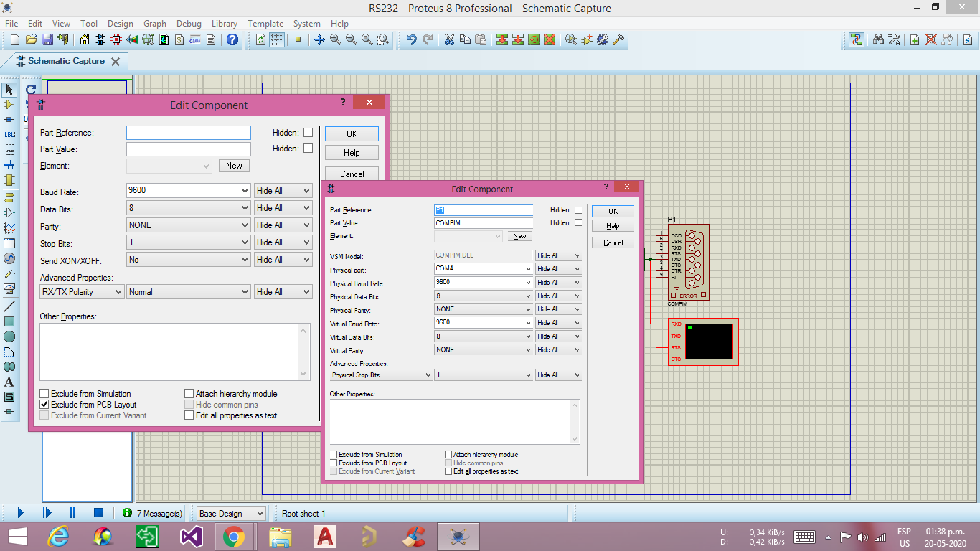
Task: Select the Junction Dot Mode tool
Action: point(9,120)
